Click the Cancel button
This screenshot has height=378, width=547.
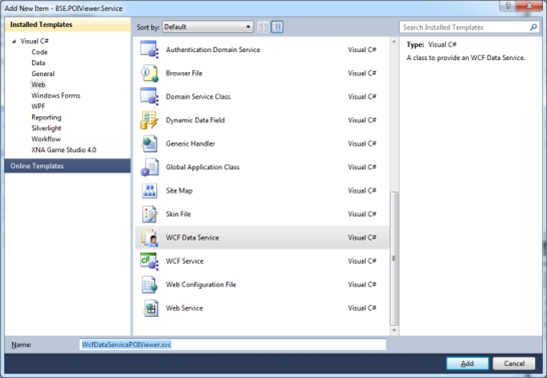pyautogui.click(x=514, y=363)
